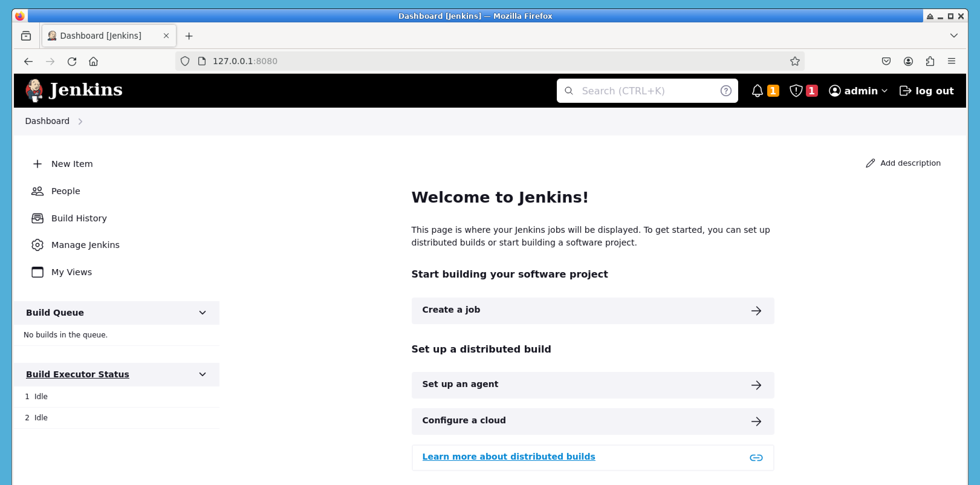Collapse the Build Executor Status panel

click(203, 374)
